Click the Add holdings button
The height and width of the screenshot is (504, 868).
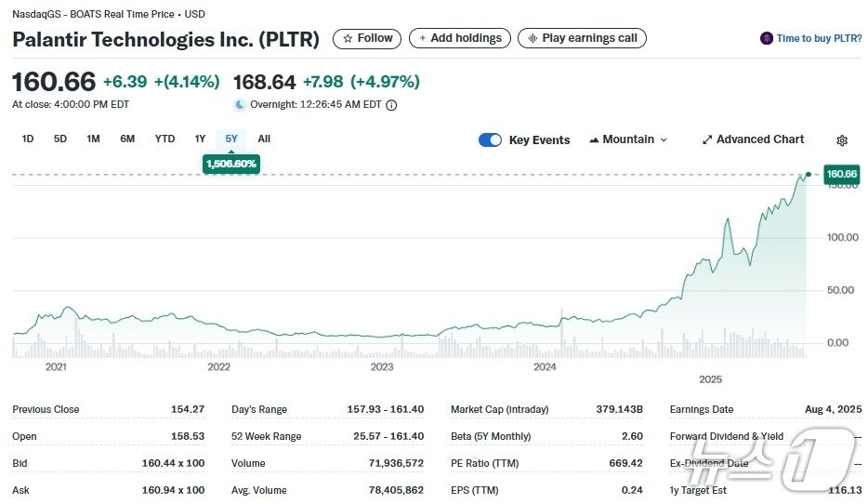459,39
